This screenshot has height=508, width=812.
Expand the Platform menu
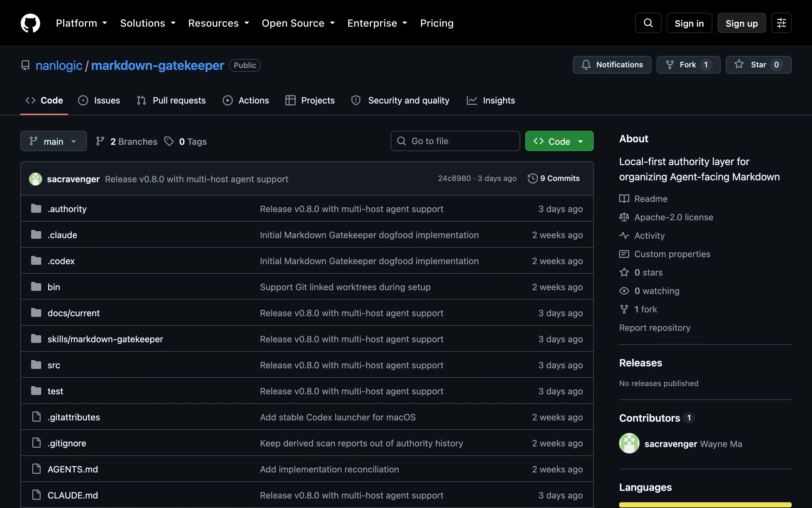pos(82,23)
